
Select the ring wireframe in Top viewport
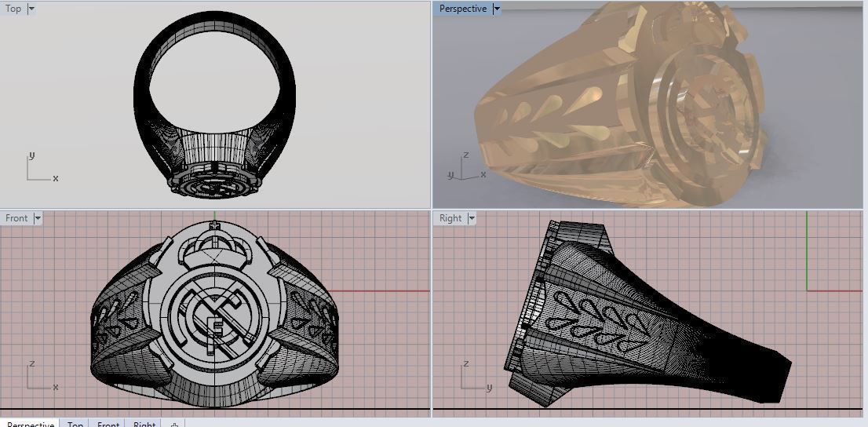coord(215,105)
